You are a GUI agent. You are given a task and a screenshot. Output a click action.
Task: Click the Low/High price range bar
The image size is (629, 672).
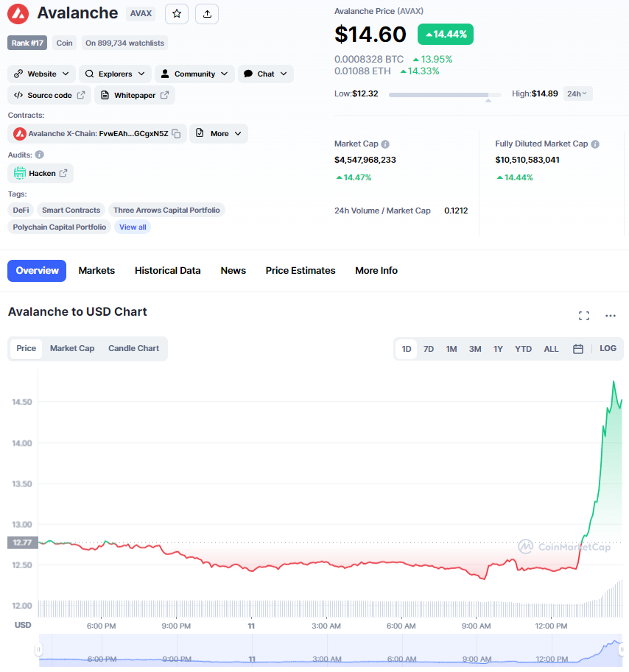(x=445, y=95)
